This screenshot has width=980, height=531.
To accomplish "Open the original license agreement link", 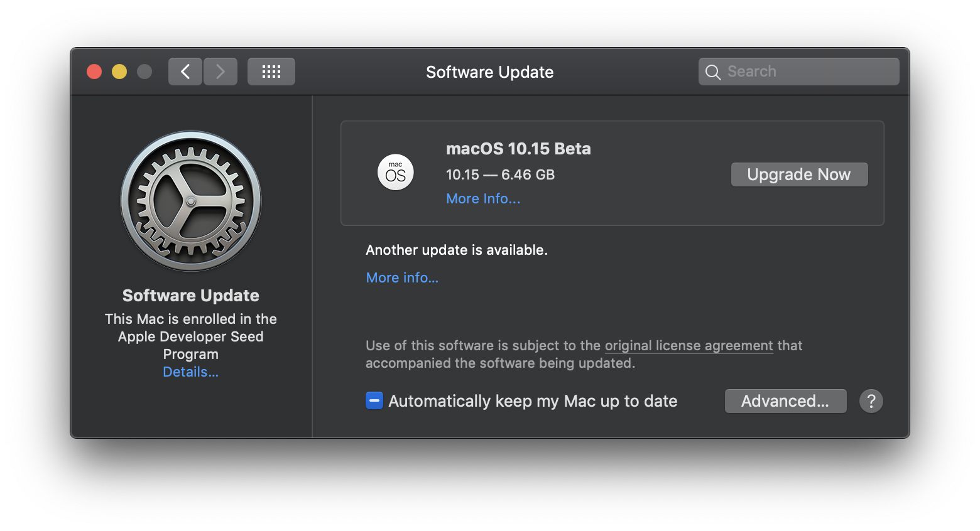I will point(688,345).
